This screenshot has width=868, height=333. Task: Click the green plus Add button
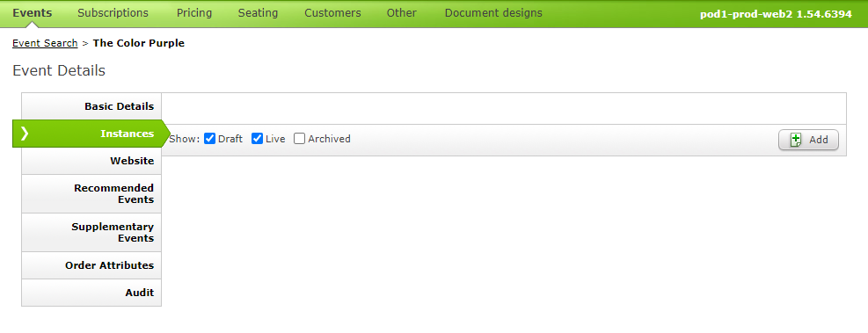[808, 140]
